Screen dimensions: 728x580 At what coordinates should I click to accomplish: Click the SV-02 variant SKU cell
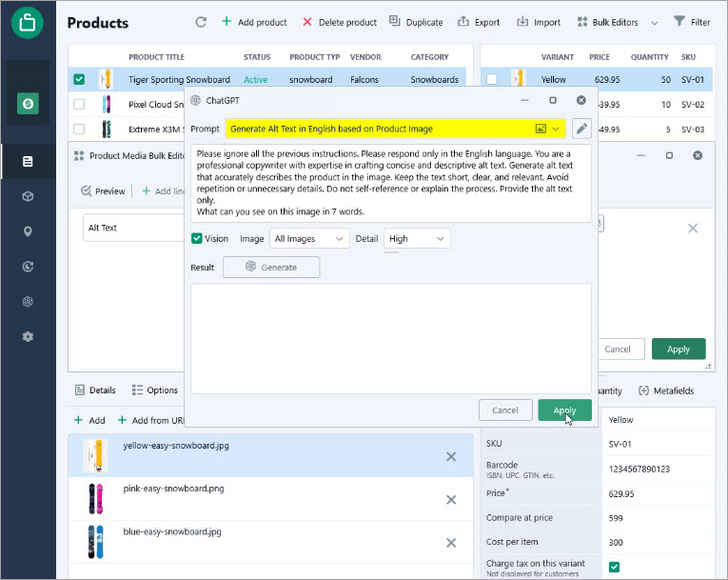(693, 104)
